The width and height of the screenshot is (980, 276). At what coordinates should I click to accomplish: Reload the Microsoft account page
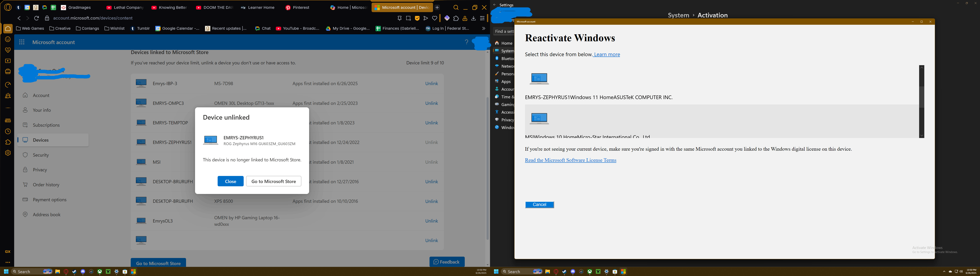tap(37, 18)
